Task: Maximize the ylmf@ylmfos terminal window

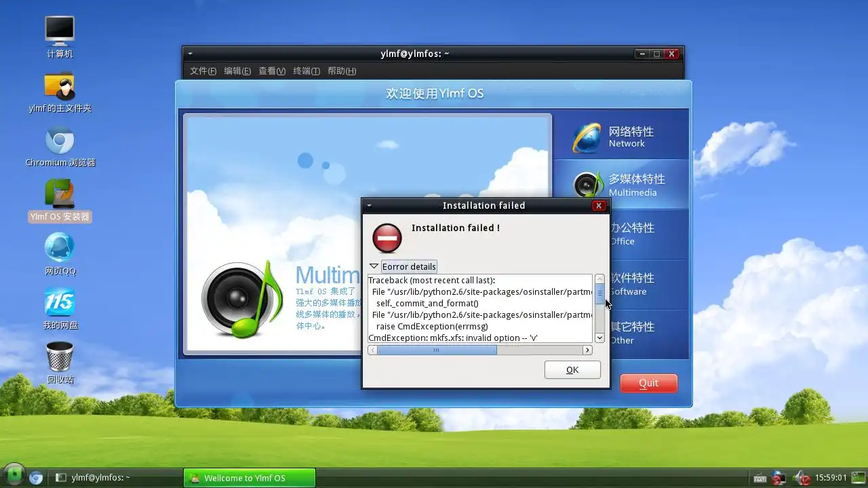Action: point(656,54)
